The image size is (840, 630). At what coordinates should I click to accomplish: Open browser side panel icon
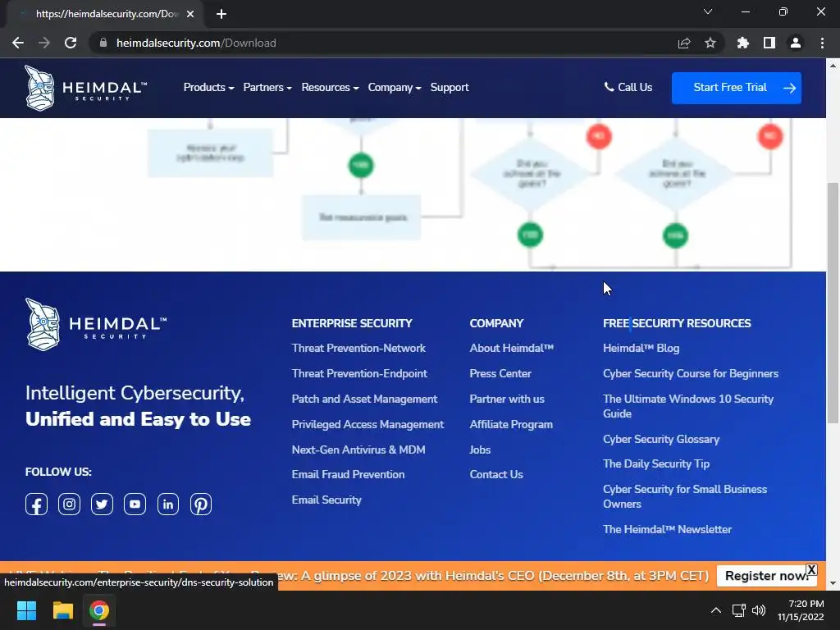click(769, 43)
